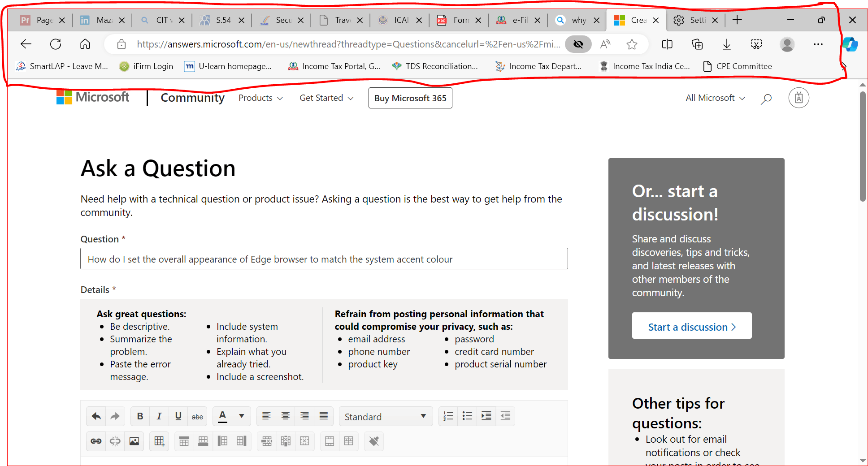This screenshot has width=868, height=466.
Task: Open Settings and more menu
Action: pos(818,44)
